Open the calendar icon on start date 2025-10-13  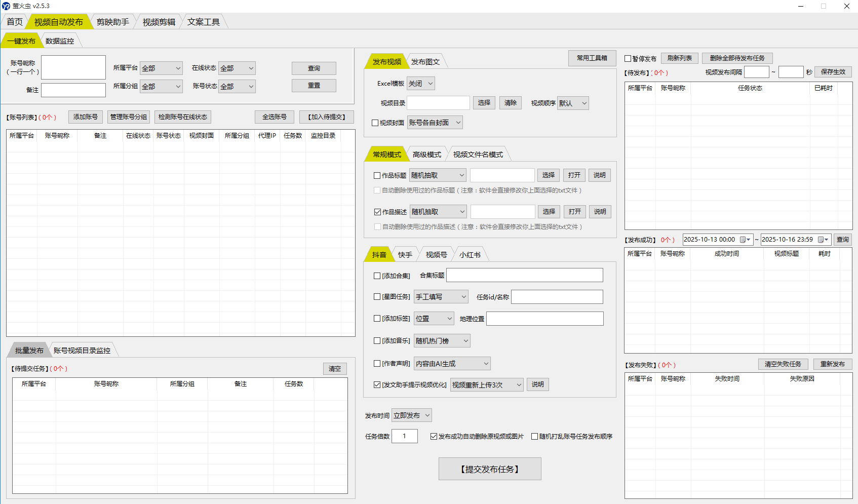(745, 240)
